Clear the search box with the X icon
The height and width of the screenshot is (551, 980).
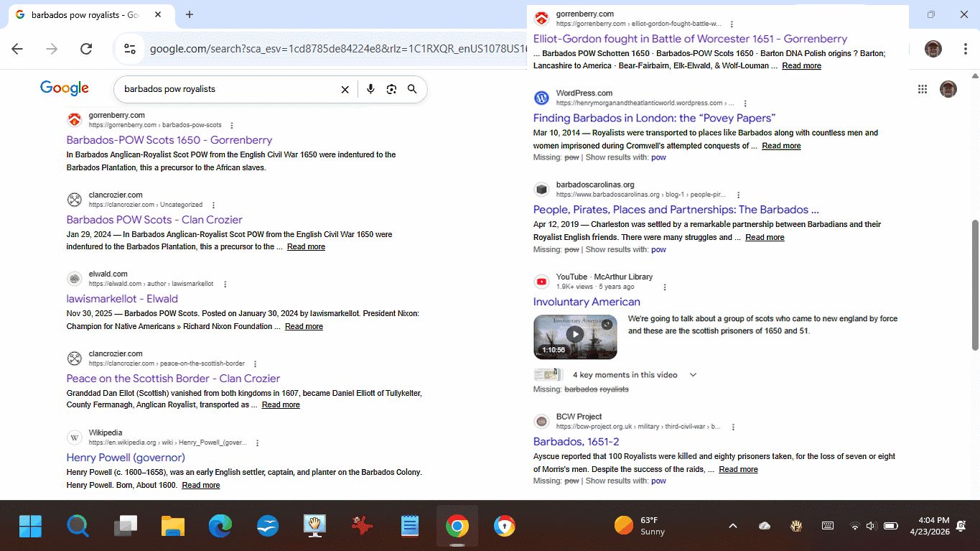click(x=345, y=89)
